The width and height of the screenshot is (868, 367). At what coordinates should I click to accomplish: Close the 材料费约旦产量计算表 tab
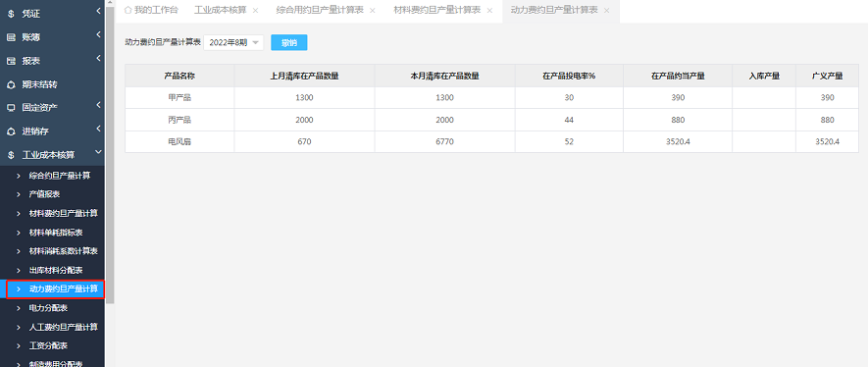coord(489,11)
